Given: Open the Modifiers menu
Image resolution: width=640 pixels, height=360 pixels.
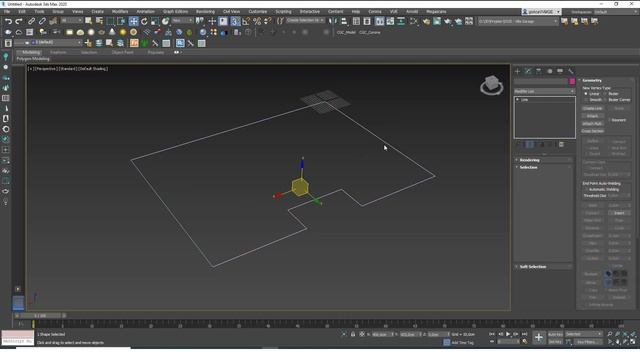Looking at the screenshot, I should [x=120, y=12].
